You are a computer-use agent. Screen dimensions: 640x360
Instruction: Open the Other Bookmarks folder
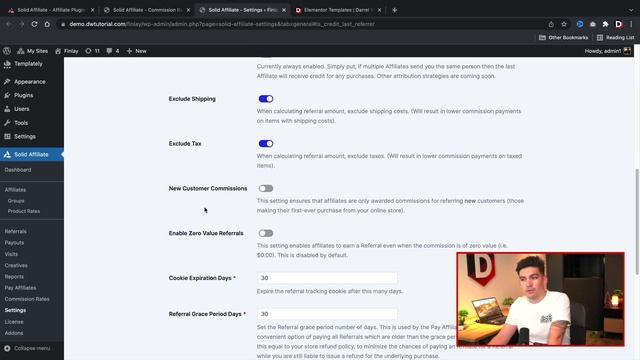pos(564,38)
